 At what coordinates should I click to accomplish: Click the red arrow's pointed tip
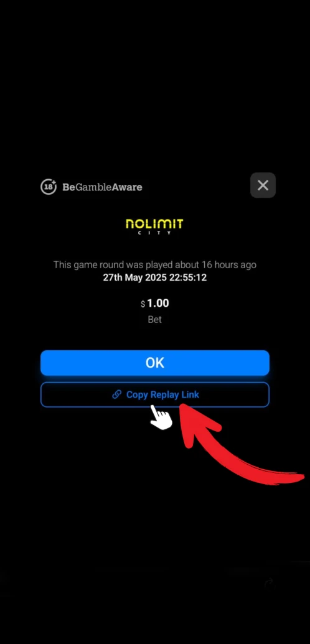pos(184,406)
